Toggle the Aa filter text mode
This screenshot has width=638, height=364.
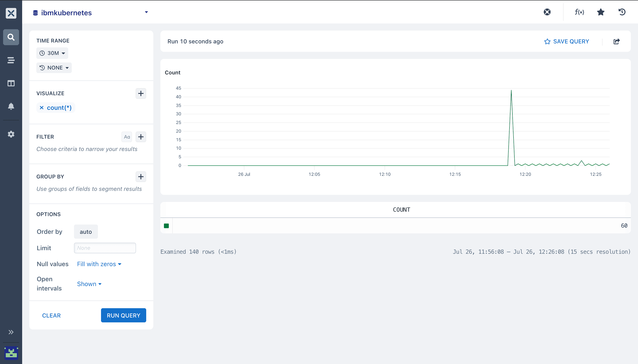127,137
